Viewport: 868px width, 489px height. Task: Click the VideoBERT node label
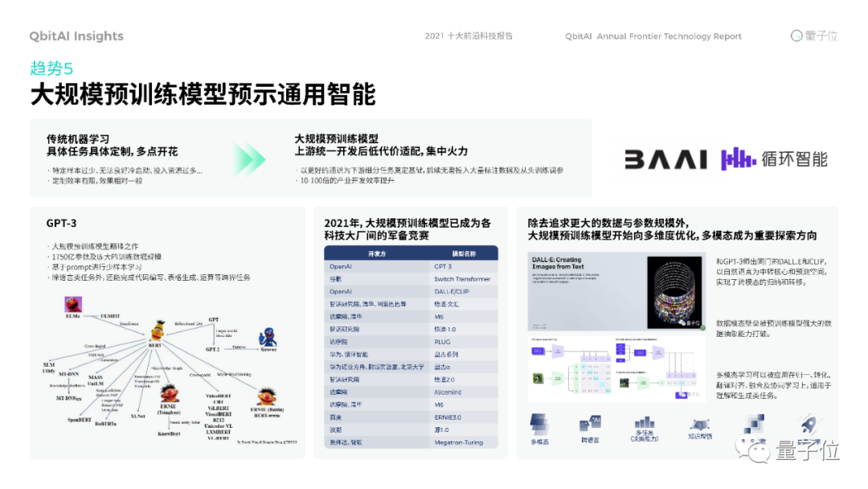(x=218, y=396)
